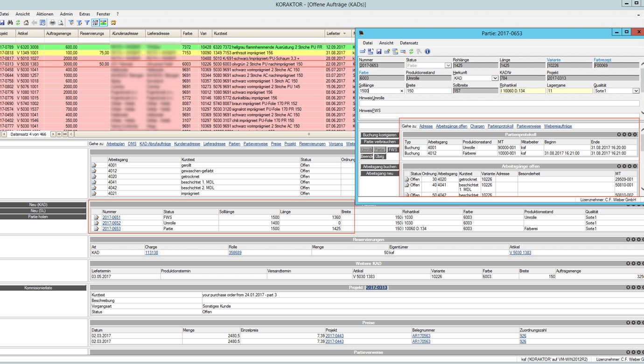
Task: Click the Breite input field
Action: click(427, 91)
